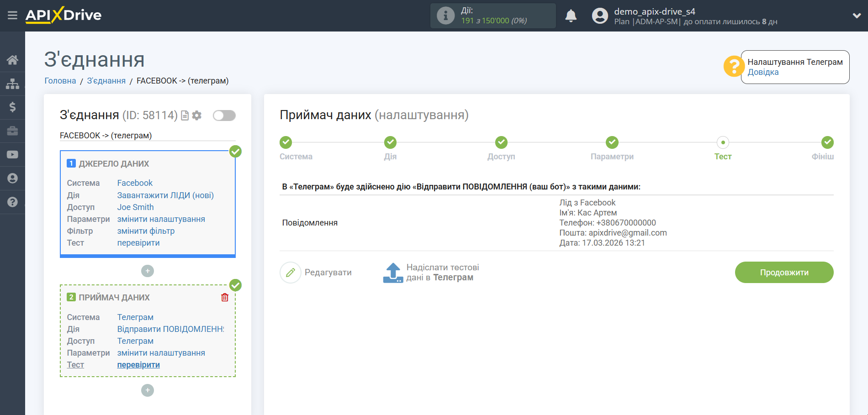Screen dimensions: 868x415
Task: Click the З'єднання breadcrumb link
Action: click(106, 81)
